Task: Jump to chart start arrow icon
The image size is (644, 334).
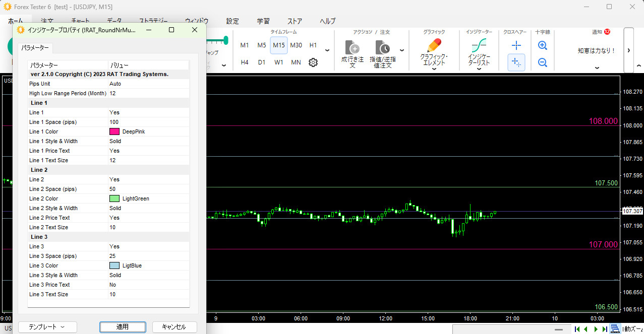Action: point(577,329)
